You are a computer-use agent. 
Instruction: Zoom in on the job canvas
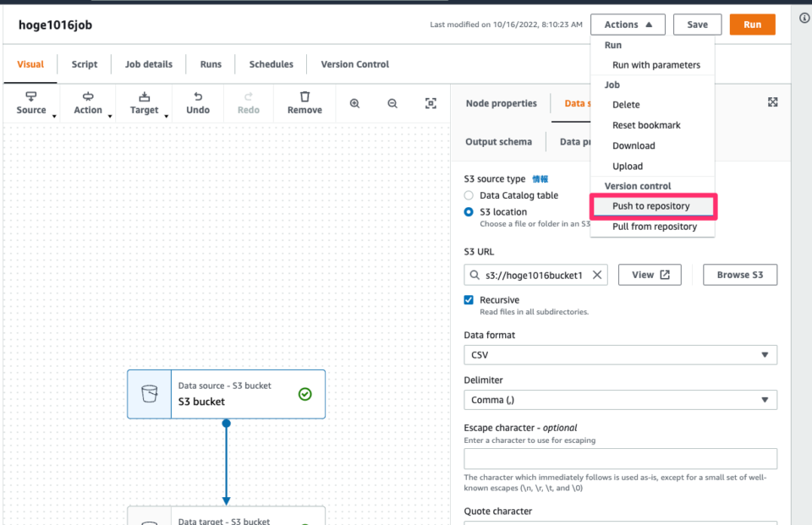[354, 102]
